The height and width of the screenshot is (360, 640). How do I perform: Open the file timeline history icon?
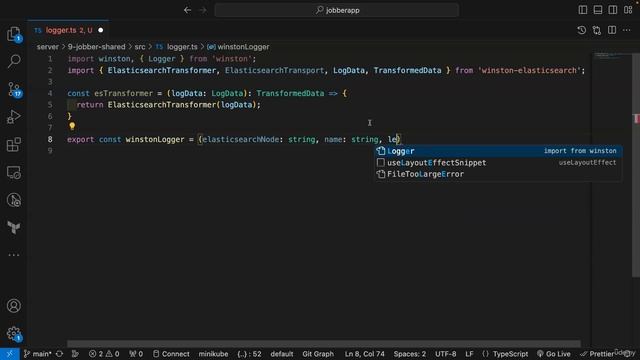point(582,30)
